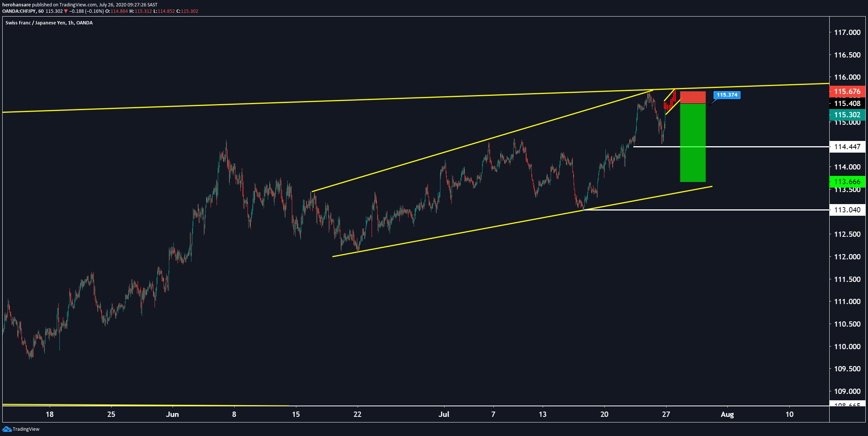Click the 116.000 price axis label

(847, 77)
